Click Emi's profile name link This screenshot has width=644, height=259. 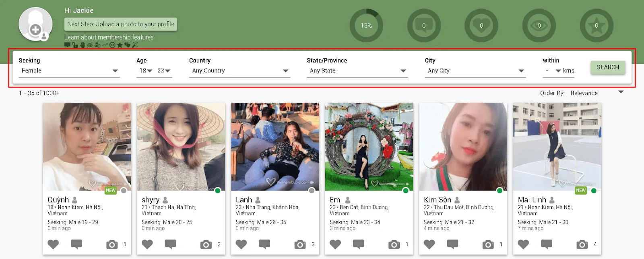point(336,200)
